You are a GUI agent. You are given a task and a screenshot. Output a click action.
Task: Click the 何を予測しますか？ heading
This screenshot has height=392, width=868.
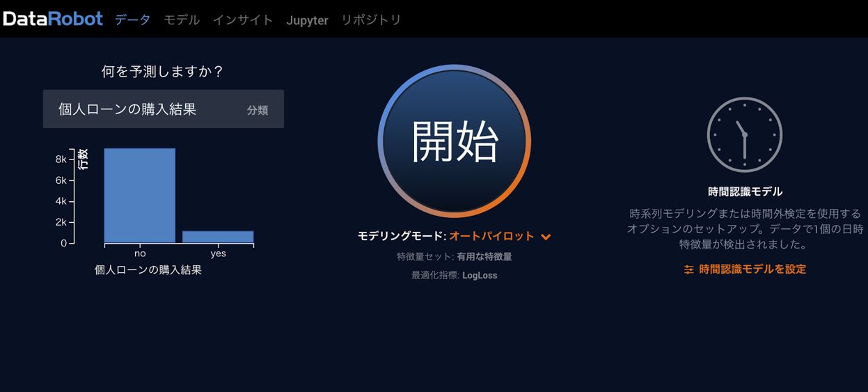(x=163, y=71)
